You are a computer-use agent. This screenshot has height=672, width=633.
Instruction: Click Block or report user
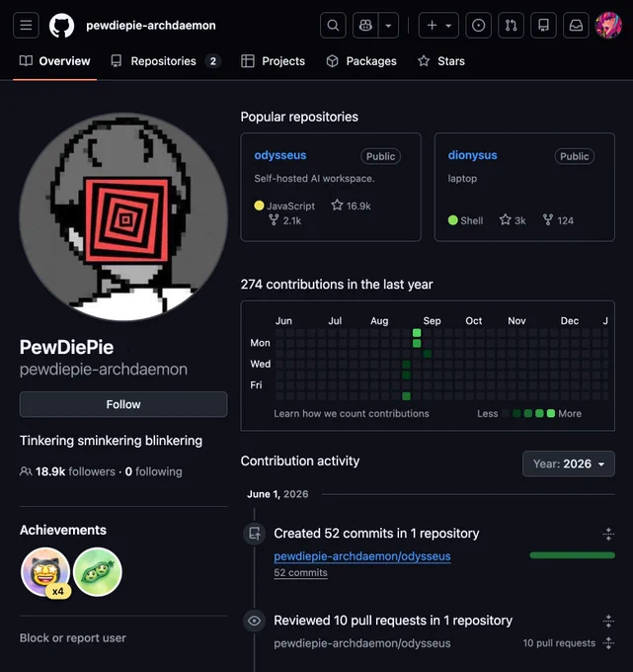pos(73,637)
